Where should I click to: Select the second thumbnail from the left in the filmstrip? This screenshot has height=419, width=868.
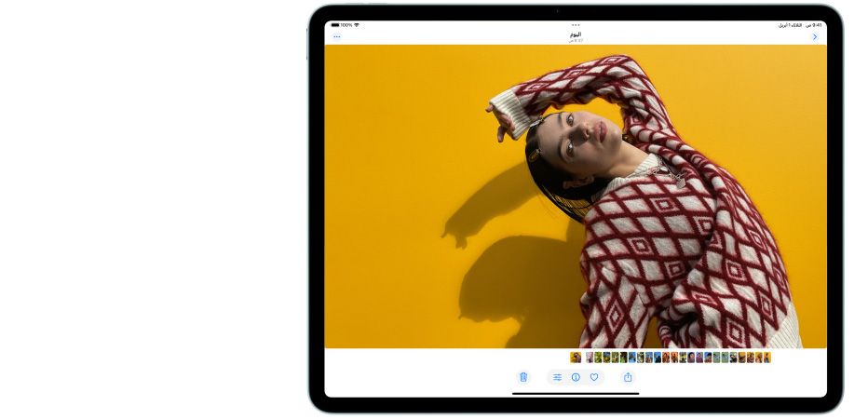(590, 358)
